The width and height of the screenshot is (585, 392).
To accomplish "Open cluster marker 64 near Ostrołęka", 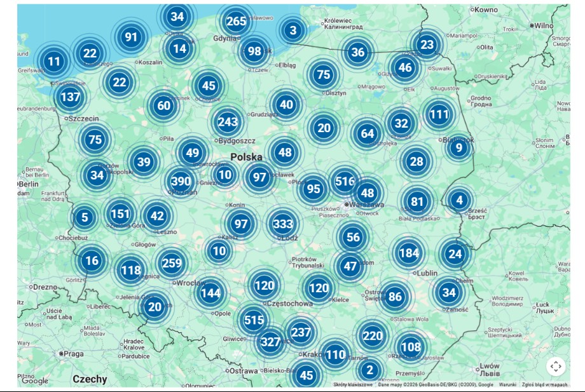I will point(367,133).
